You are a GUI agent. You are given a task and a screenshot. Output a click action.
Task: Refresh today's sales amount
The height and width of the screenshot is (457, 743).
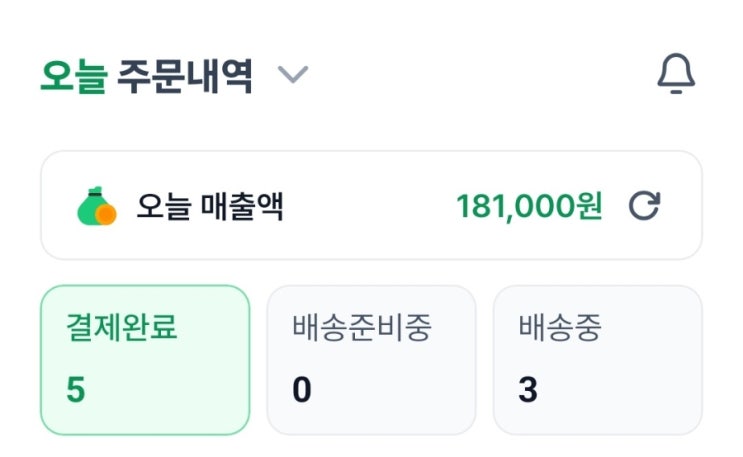coord(644,206)
